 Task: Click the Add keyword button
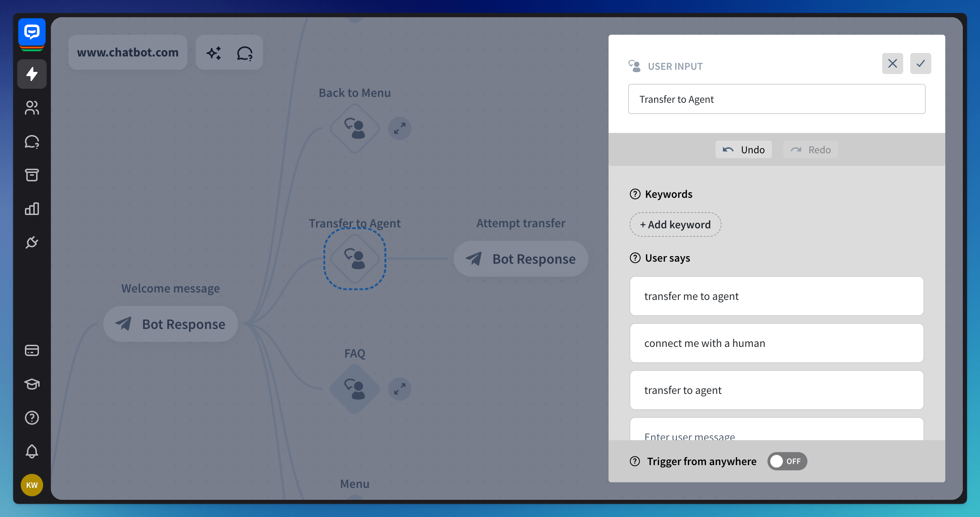pos(675,224)
